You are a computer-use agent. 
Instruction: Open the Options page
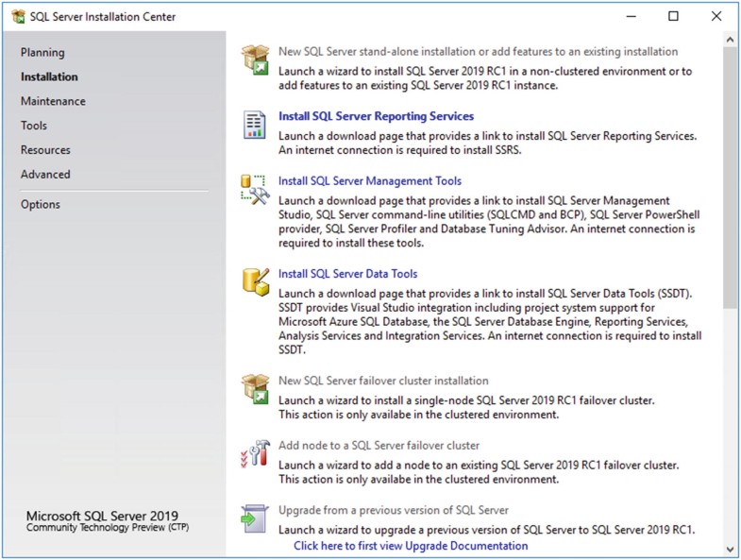tap(41, 205)
